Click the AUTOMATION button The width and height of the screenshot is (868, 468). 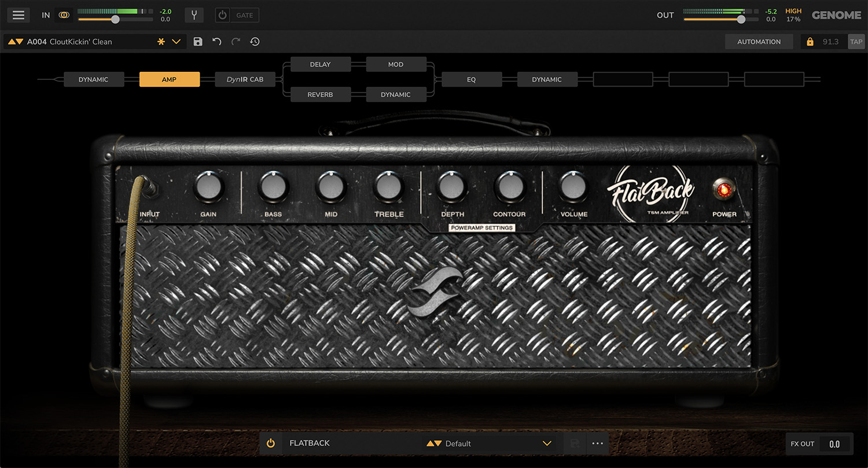point(759,42)
